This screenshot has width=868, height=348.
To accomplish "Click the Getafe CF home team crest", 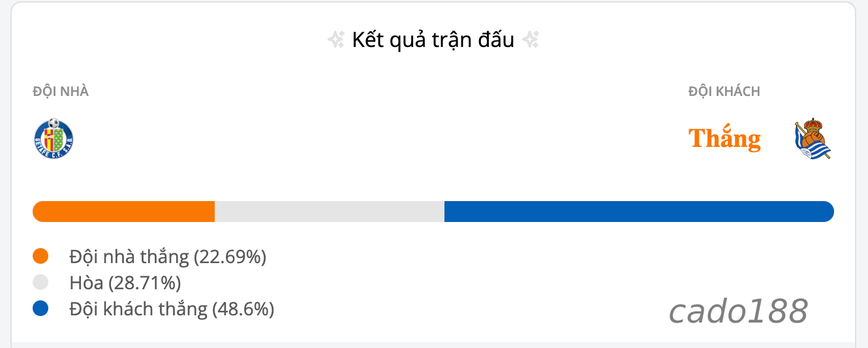I will (54, 138).
